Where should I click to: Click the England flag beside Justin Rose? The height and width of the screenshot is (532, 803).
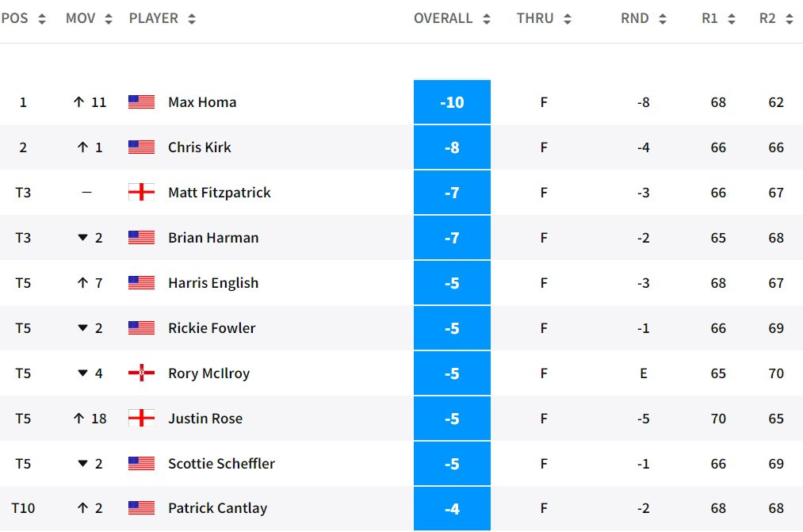[141, 419]
